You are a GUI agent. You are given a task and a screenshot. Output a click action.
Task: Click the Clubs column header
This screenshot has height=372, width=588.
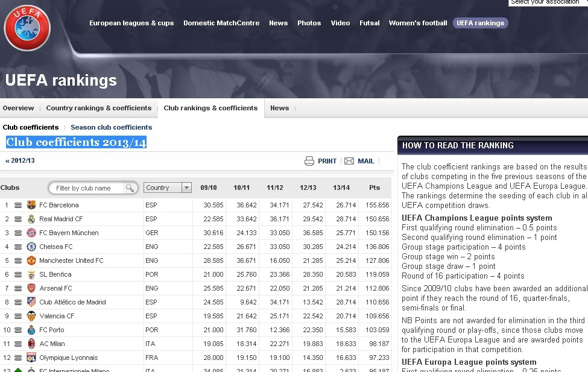coord(10,188)
